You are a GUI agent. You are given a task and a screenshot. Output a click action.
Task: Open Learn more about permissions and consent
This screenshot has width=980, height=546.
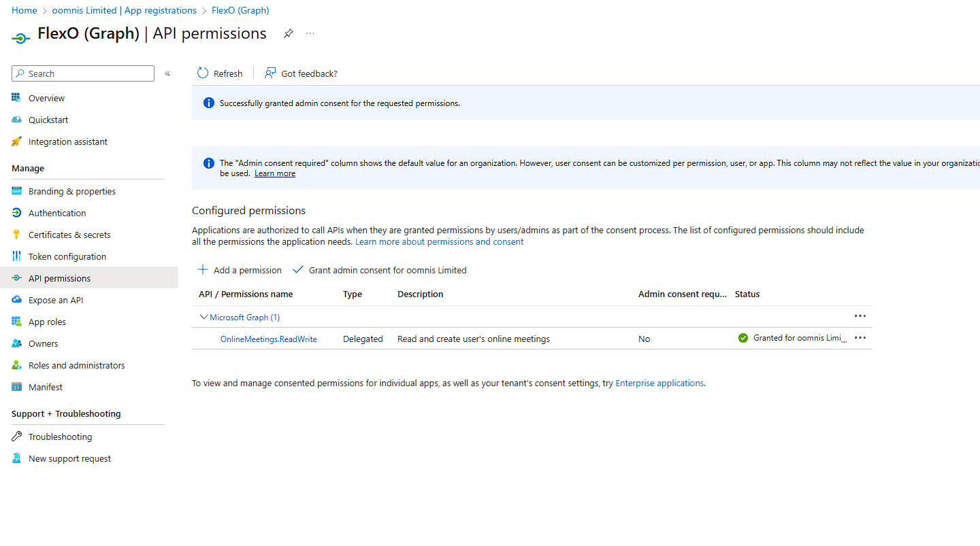tap(440, 241)
